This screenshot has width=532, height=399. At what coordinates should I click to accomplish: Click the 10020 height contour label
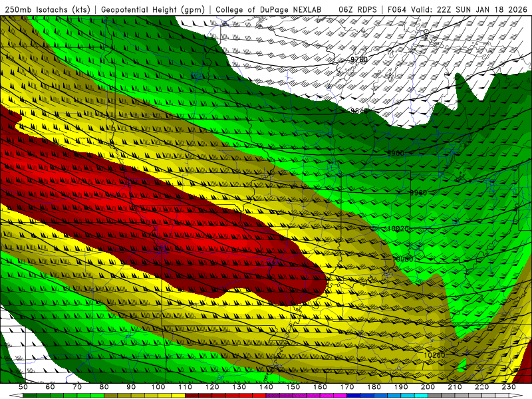[398, 229]
